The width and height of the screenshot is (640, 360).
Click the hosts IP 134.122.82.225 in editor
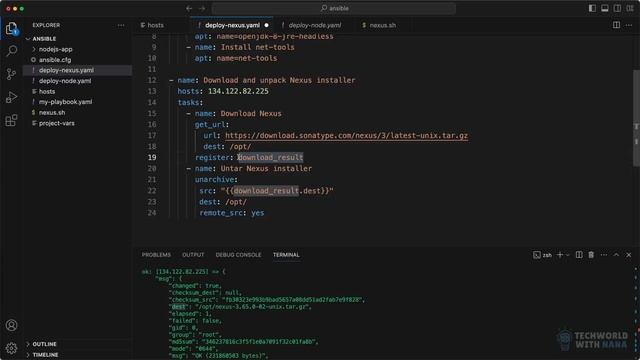pos(238,91)
